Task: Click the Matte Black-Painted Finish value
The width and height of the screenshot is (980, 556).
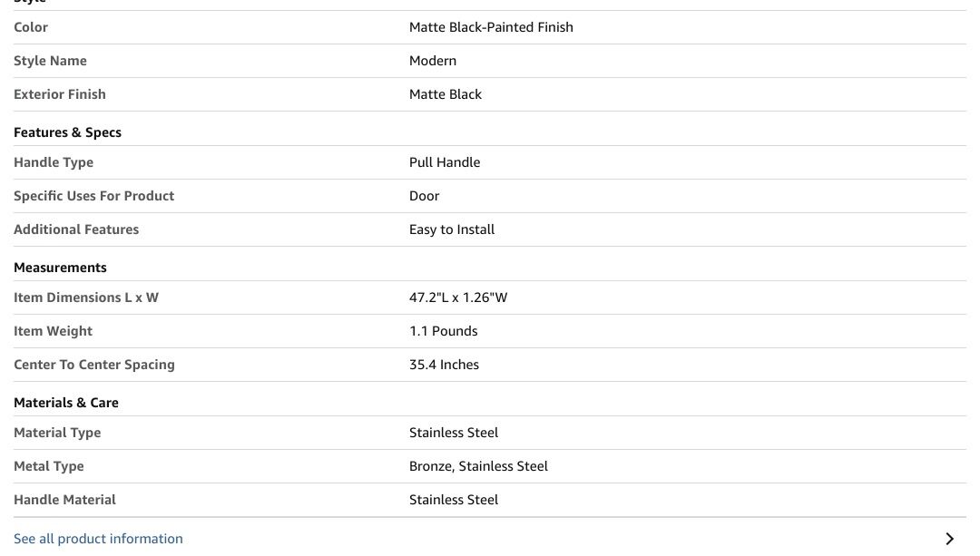Action: pos(491,27)
